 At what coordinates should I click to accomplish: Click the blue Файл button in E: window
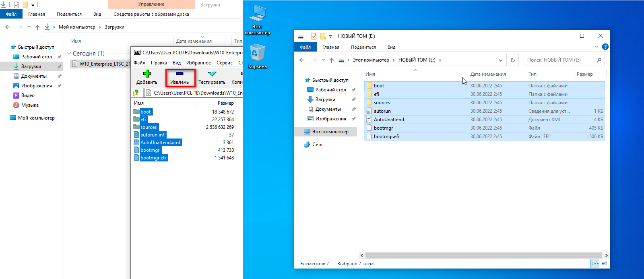pos(305,47)
